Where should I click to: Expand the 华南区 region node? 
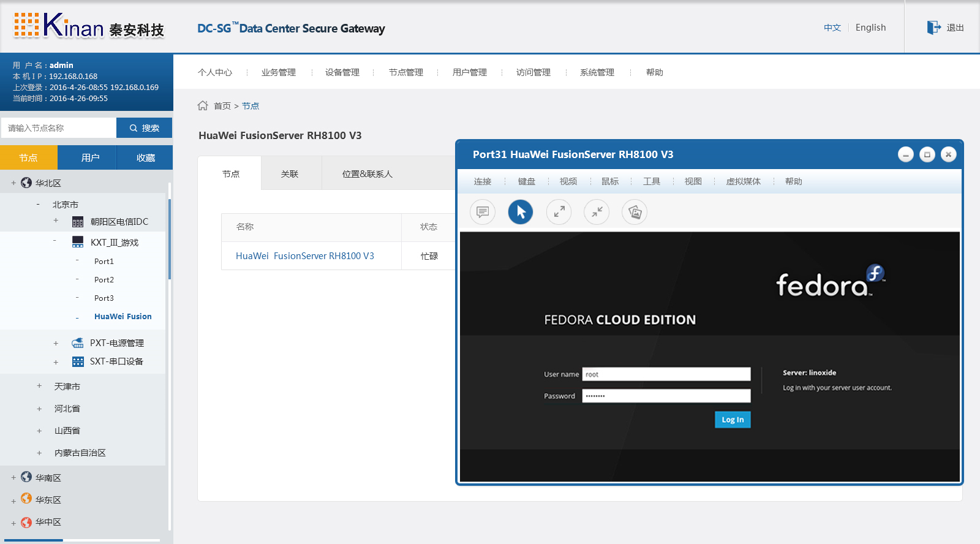13,477
